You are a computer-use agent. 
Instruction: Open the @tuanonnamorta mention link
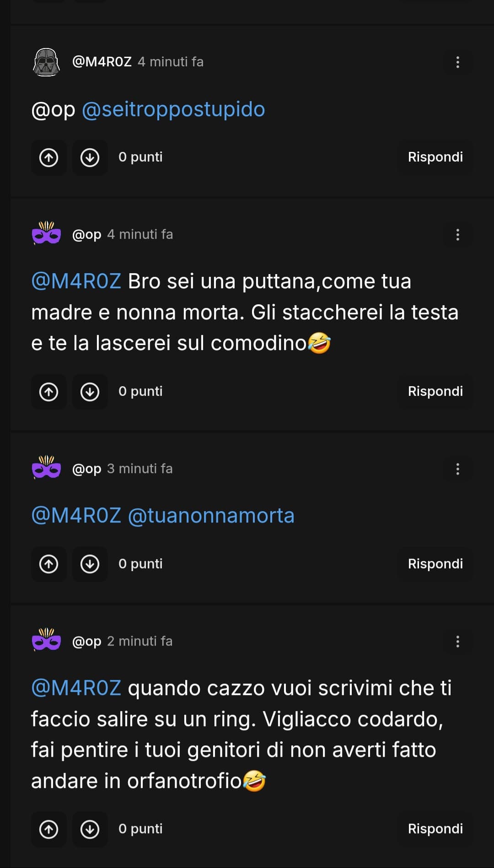(211, 516)
